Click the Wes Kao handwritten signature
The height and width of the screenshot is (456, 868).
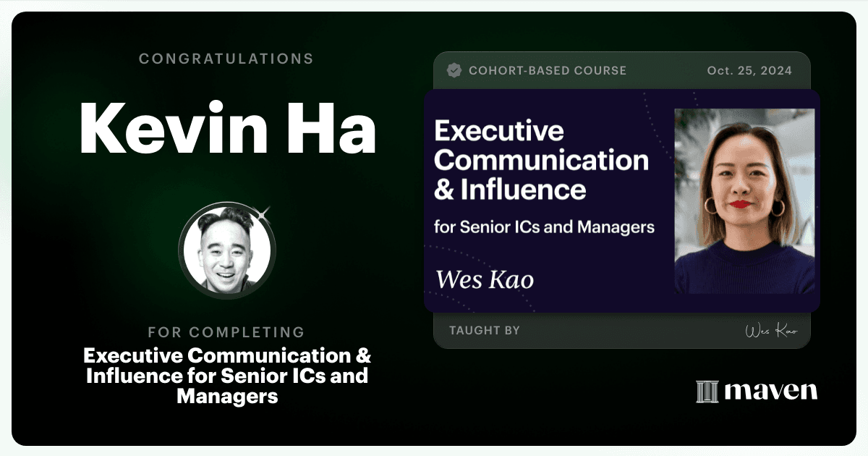[x=771, y=331]
